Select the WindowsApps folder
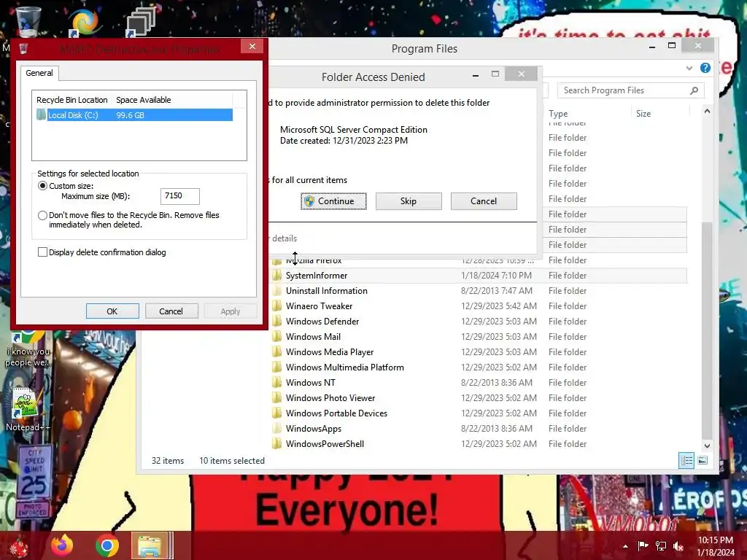This screenshot has width=747, height=560. 314,429
